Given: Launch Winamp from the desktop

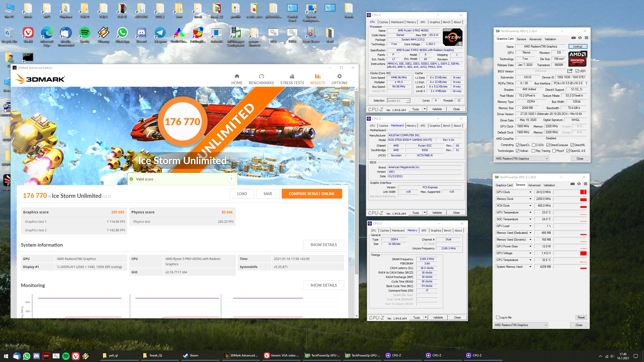Looking at the screenshot, I should tap(103, 35).
